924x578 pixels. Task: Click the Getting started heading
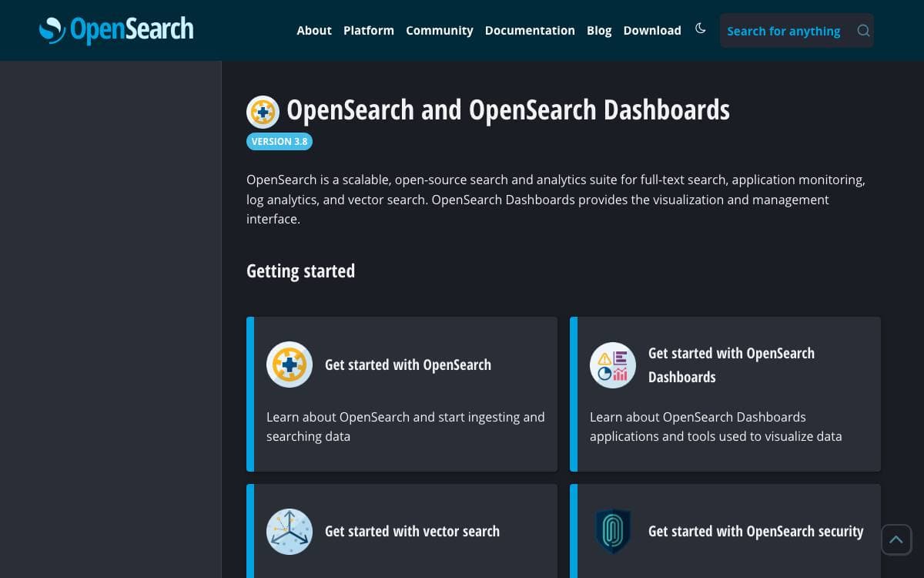click(300, 271)
